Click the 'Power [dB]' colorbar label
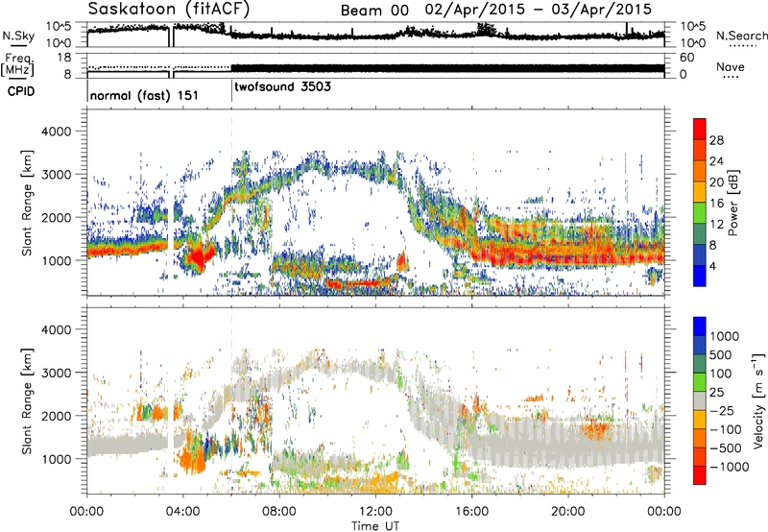Viewport: 768px width, 532px height. coord(732,203)
